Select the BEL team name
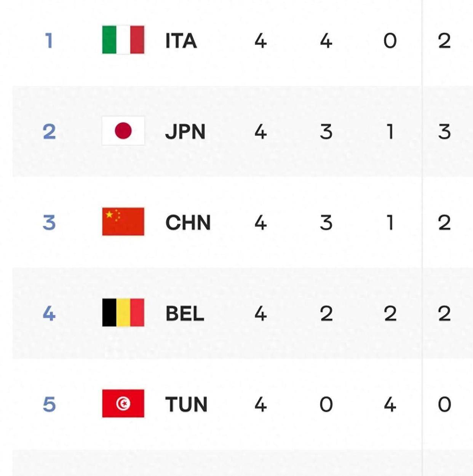The image size is (473, 476). point(185,313)
